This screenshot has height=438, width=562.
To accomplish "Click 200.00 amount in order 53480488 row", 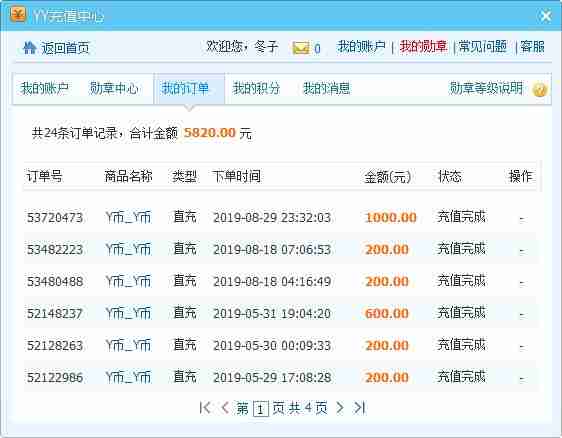I will (x=387, y=281).
